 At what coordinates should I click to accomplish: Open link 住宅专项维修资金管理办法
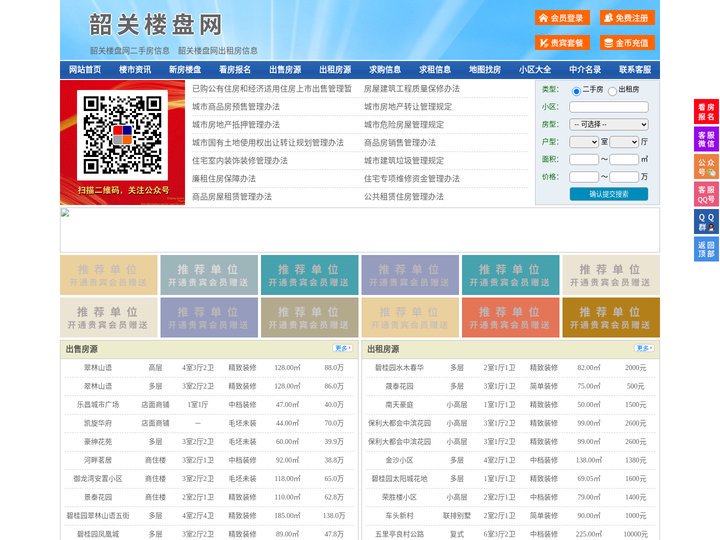(x=412, y=179)
